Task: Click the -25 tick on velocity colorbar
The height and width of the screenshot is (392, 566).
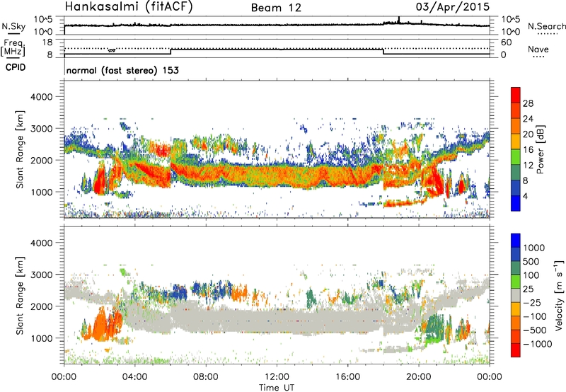Action: [533, 302]
